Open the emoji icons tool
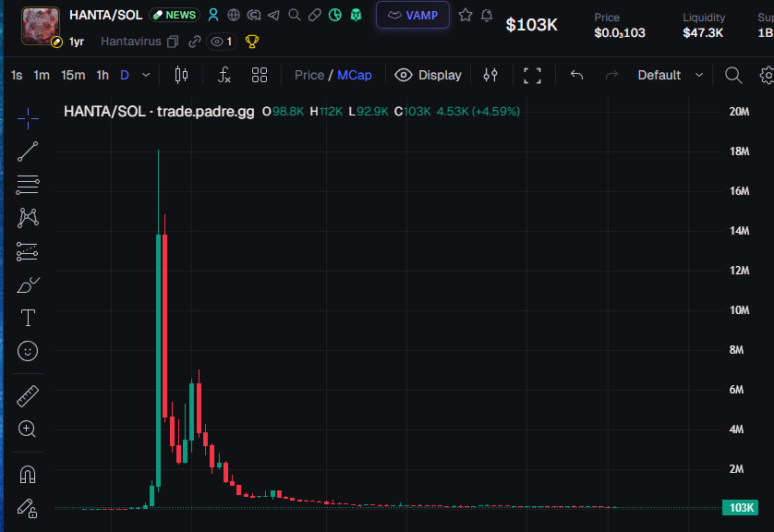 point(28,351)
